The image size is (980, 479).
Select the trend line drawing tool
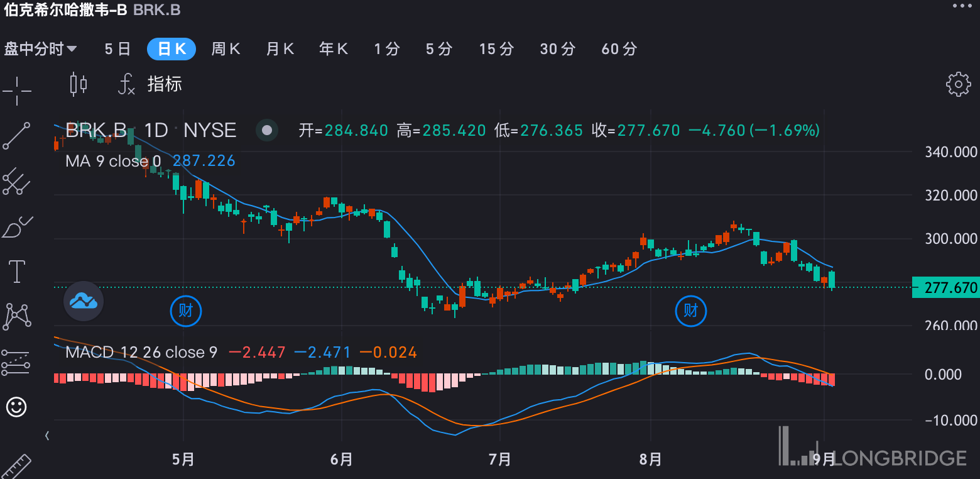pos(16,136)
